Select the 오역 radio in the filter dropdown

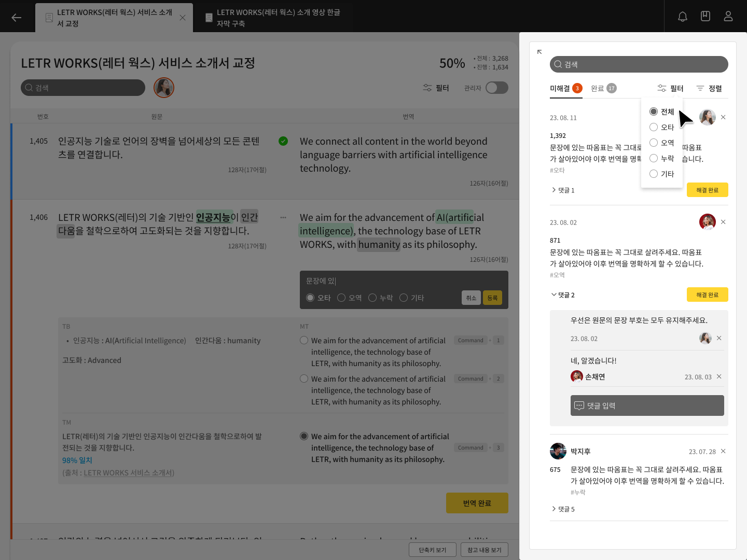pos(654,143)
